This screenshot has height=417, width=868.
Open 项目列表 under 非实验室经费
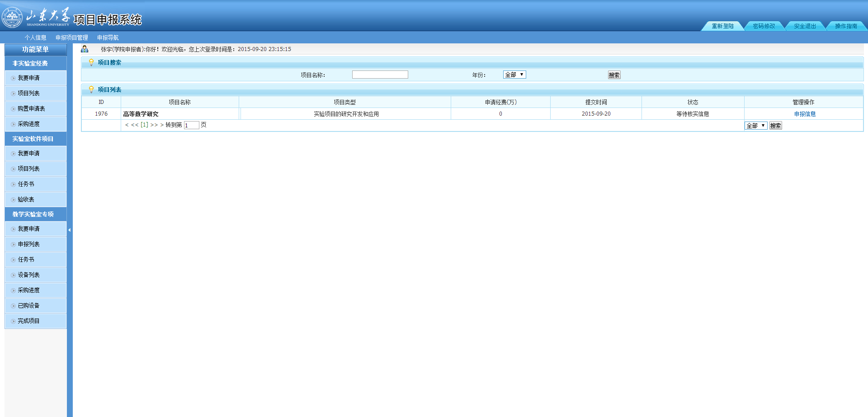click(x=36, y=93)
